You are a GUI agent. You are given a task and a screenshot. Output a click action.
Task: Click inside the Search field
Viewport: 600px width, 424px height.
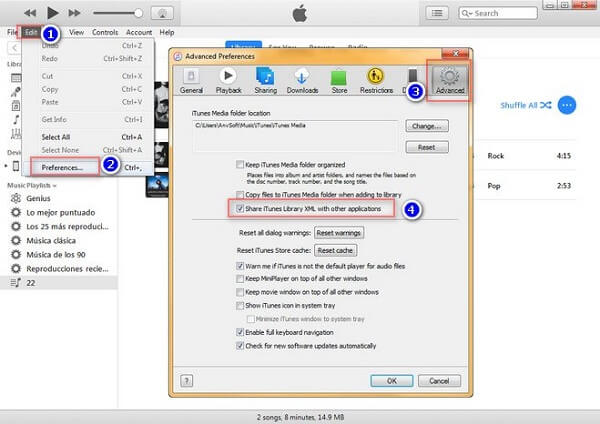click(498, 13)
